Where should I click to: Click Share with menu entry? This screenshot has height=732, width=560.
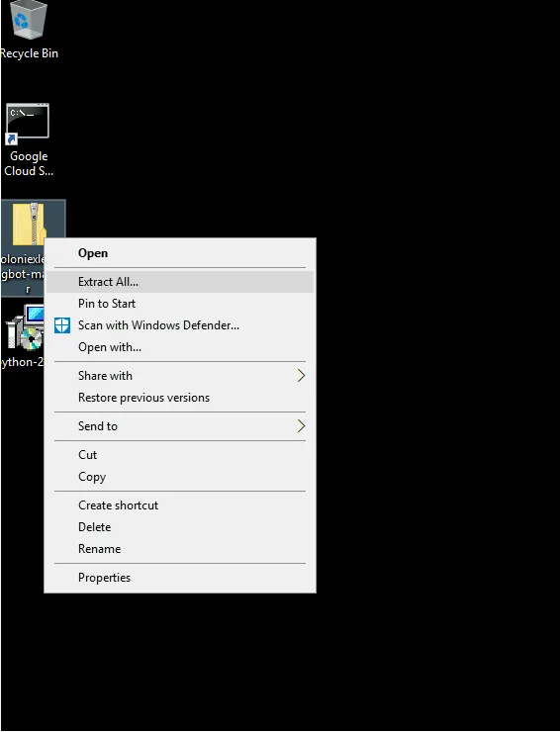click(x=180, y=376)
